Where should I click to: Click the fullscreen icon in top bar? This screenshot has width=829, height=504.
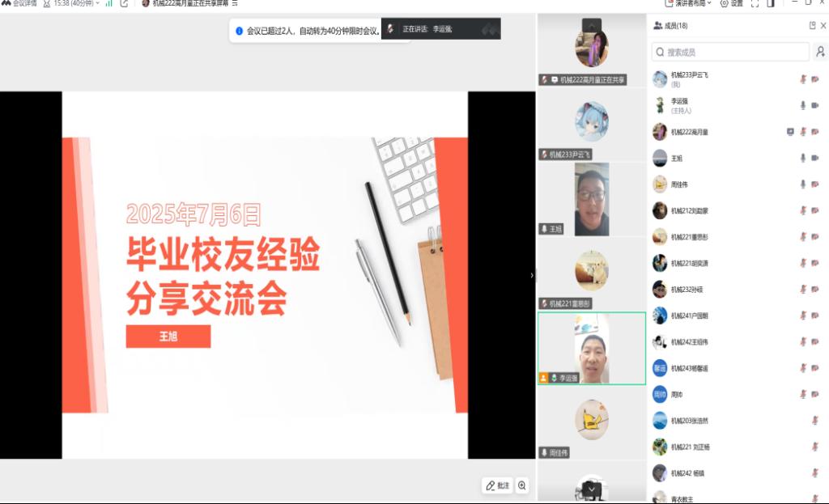[755, 3]
